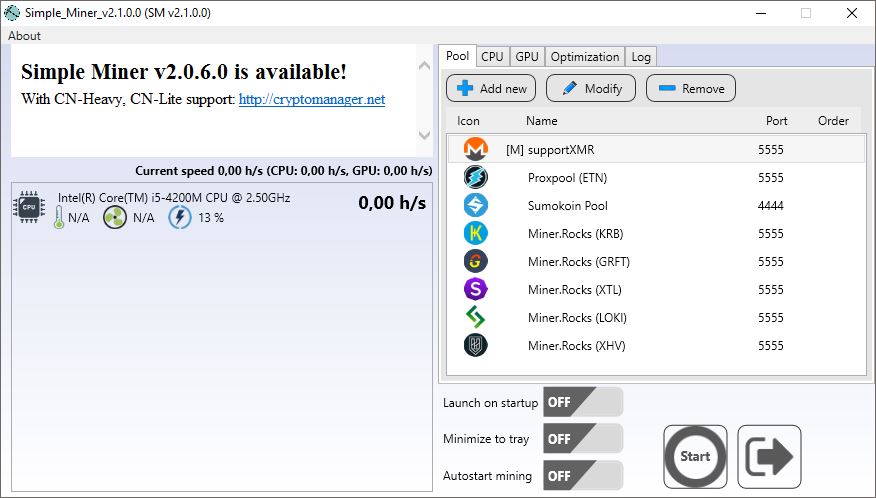Click the exit arrow icon button

pos(769,457)
